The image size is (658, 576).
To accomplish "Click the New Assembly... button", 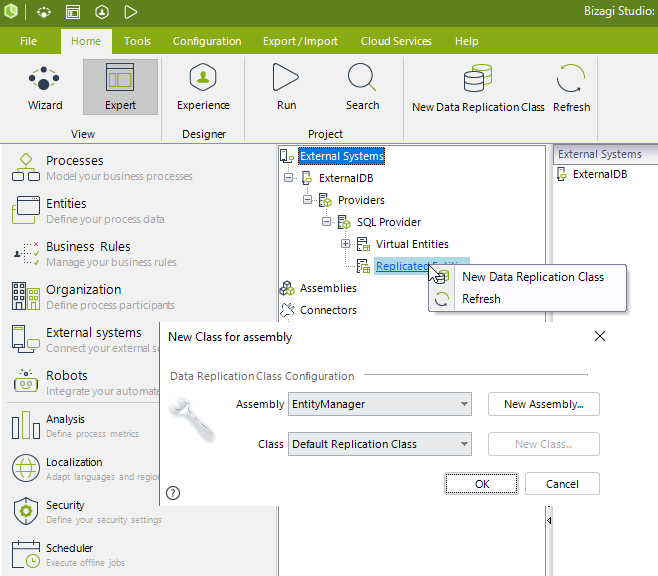I will tap(543, 404).
